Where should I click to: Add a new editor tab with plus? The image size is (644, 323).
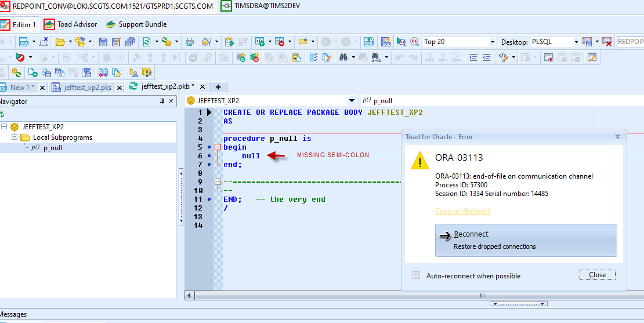pos(218,87)
